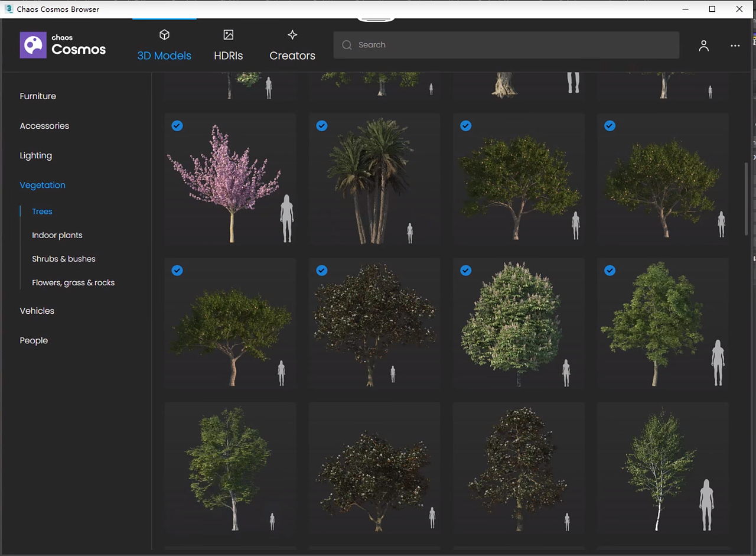Go to Shrubs & bushes
The height and width of the screenshot is (556, 756).
pos(63,258)
